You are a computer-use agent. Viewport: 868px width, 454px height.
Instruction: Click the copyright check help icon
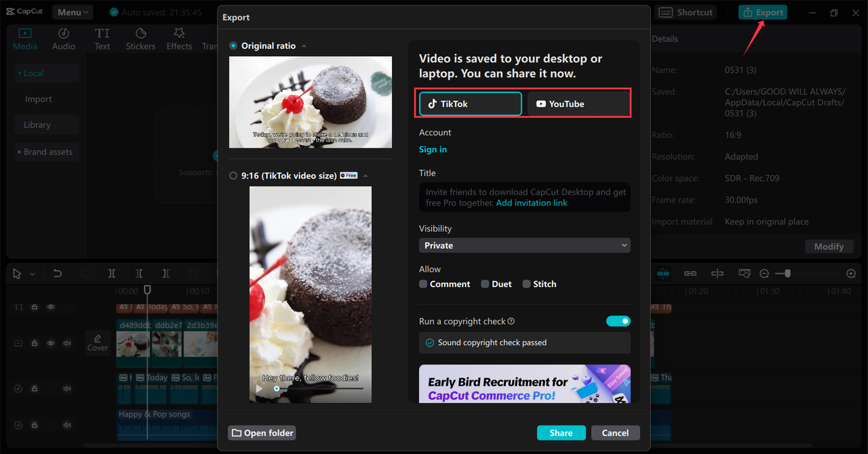click(511, 321)
